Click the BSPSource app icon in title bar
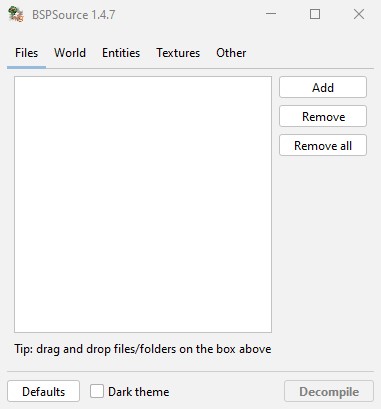This screenshot has width=381, height=409. click(x=16, y=15)
